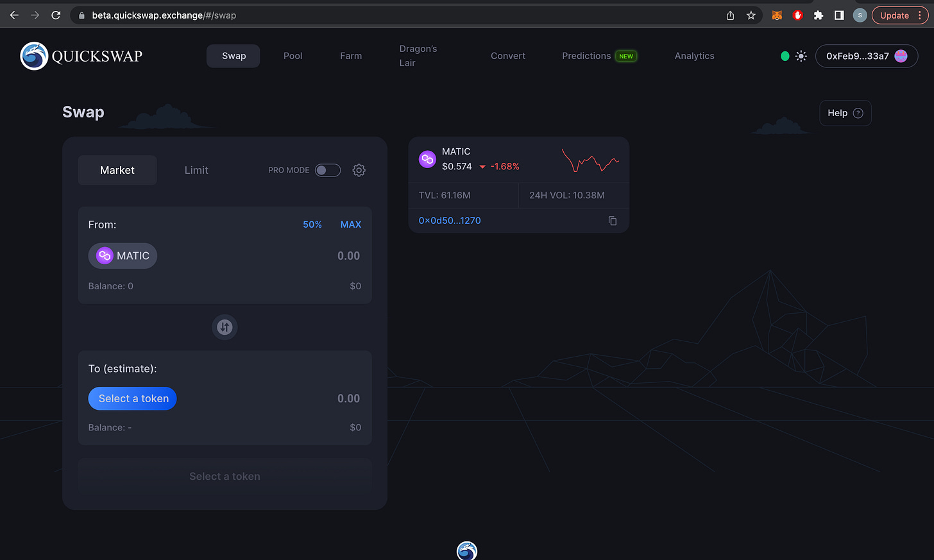Viewport: 934px width, 560px height.
Task: Open the Help button
Action: tap(845, 113)
